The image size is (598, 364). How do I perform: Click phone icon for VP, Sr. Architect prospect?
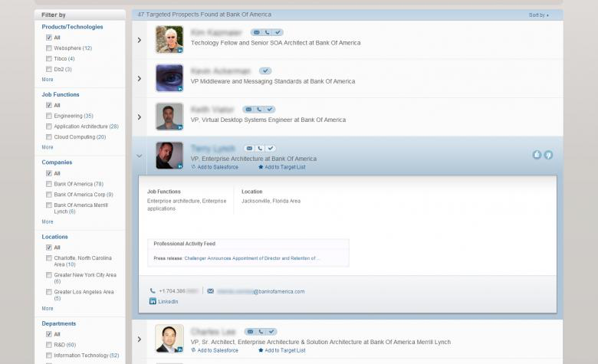(x=261, y=332)
